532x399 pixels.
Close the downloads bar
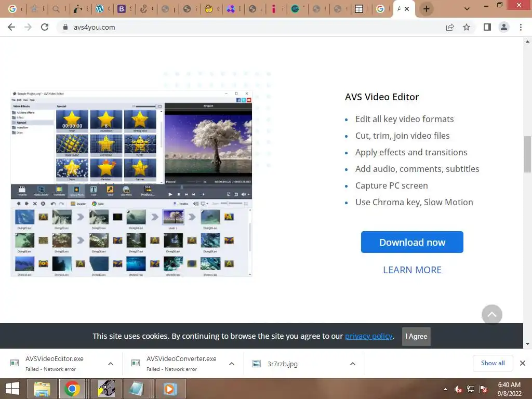tap(523, 363)
